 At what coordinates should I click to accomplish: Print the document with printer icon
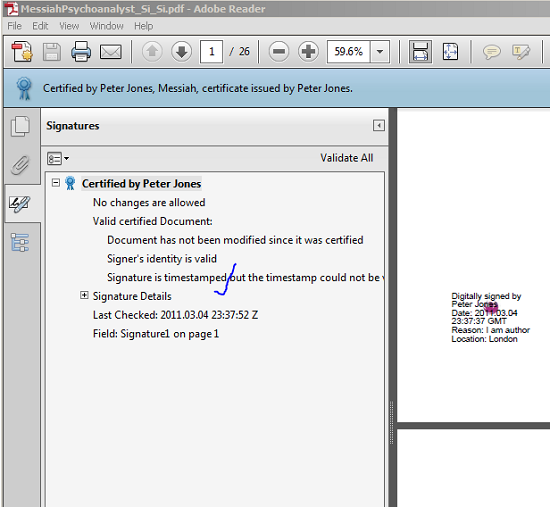tap(81, 52)
